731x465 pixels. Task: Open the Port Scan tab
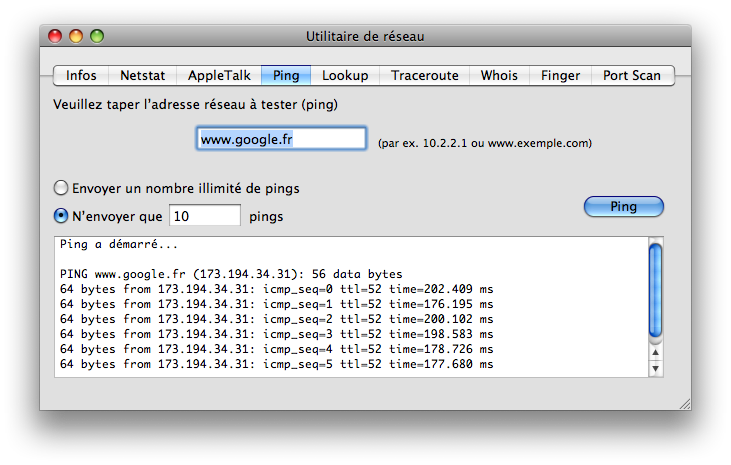click(x=632, y=76)
